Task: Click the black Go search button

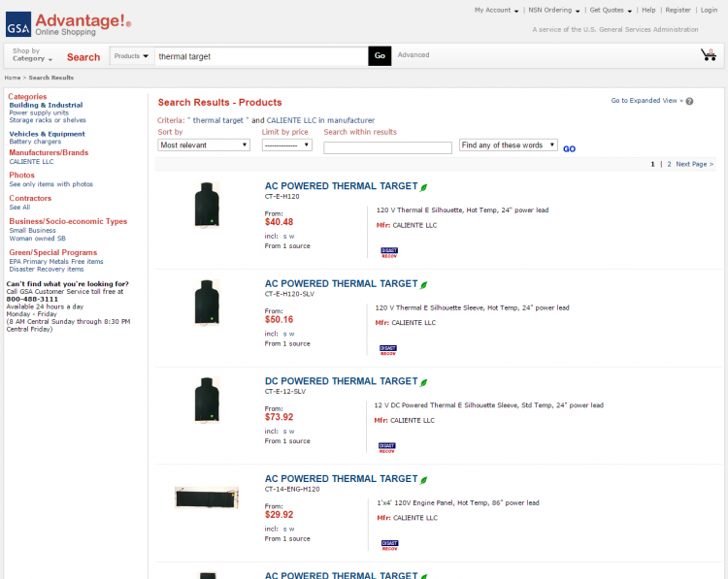Action: point(380,55)
